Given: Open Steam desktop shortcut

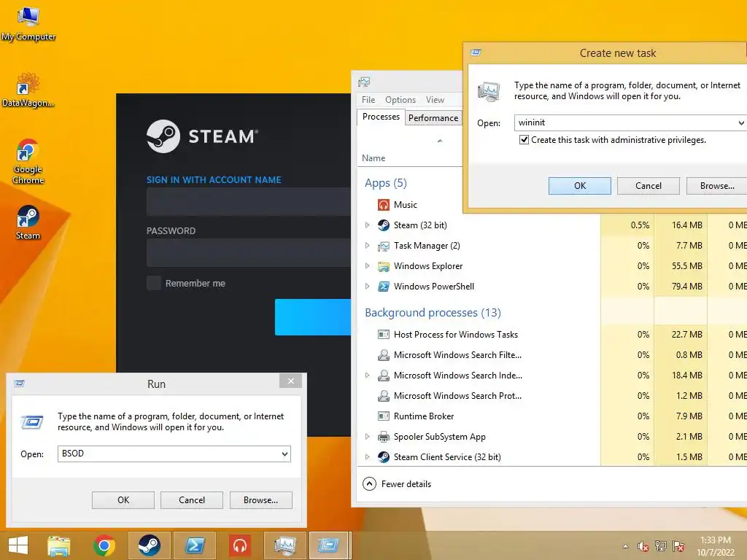Looking at the screenshot, I should tap(28, 222).
